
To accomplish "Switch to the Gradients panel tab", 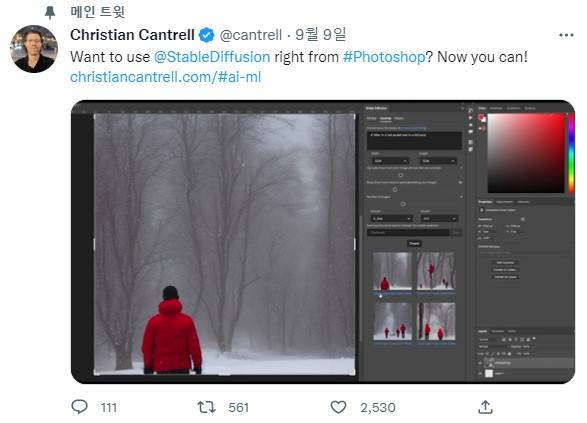I will click(x=513, y=108).
